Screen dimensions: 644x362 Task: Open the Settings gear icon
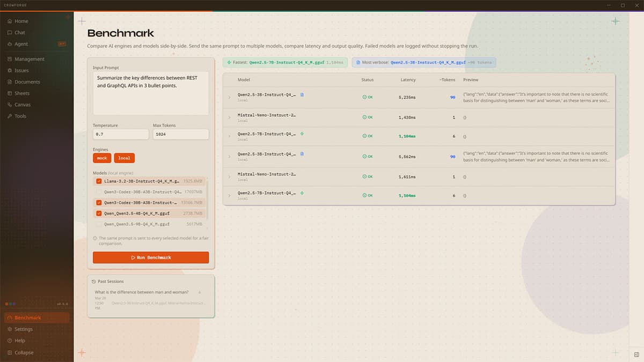[10, 329]
